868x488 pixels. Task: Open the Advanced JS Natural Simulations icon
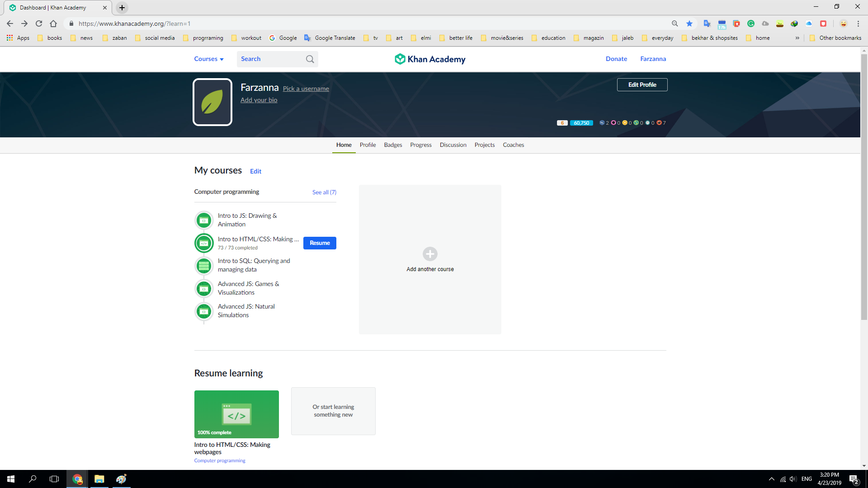point(204,311)
